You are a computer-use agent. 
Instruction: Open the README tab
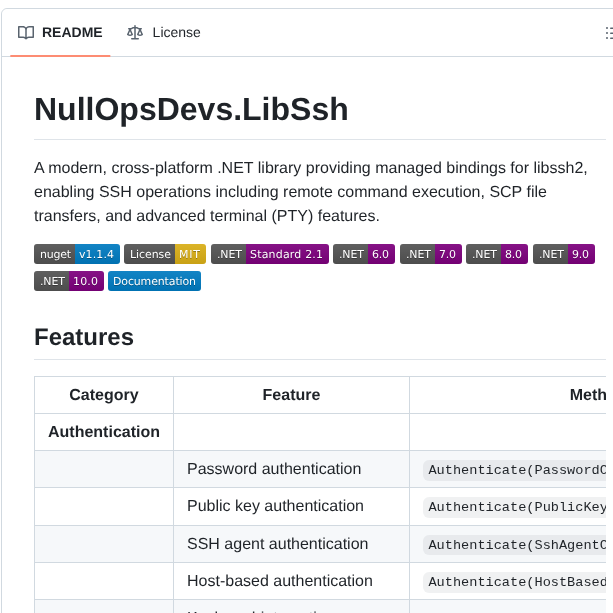[60, 32]
